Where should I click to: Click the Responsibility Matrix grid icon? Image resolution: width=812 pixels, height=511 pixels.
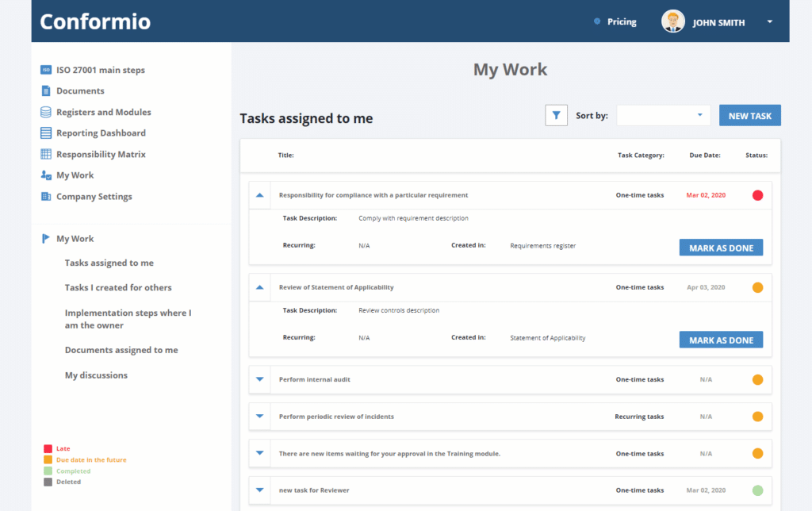[x=46, y=154]
